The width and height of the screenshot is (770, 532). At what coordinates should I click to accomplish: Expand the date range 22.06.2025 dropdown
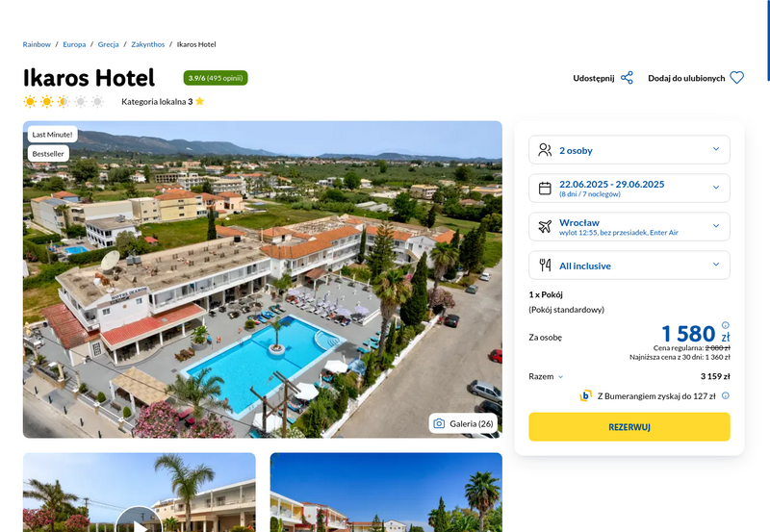point(629,188)
